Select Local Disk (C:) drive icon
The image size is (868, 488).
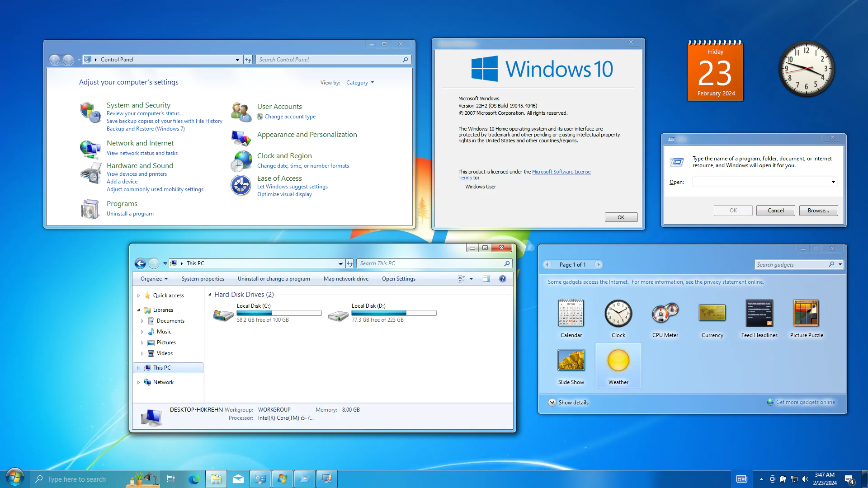coord(223,315)
